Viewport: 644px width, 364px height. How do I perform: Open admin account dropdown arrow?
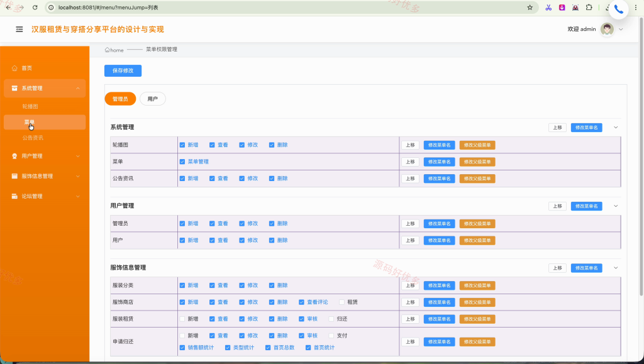(621, 29)
